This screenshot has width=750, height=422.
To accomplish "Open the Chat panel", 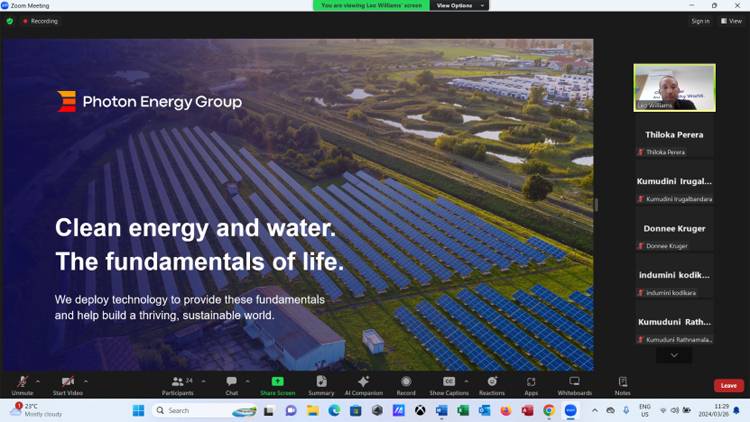I will pos(232,385).
